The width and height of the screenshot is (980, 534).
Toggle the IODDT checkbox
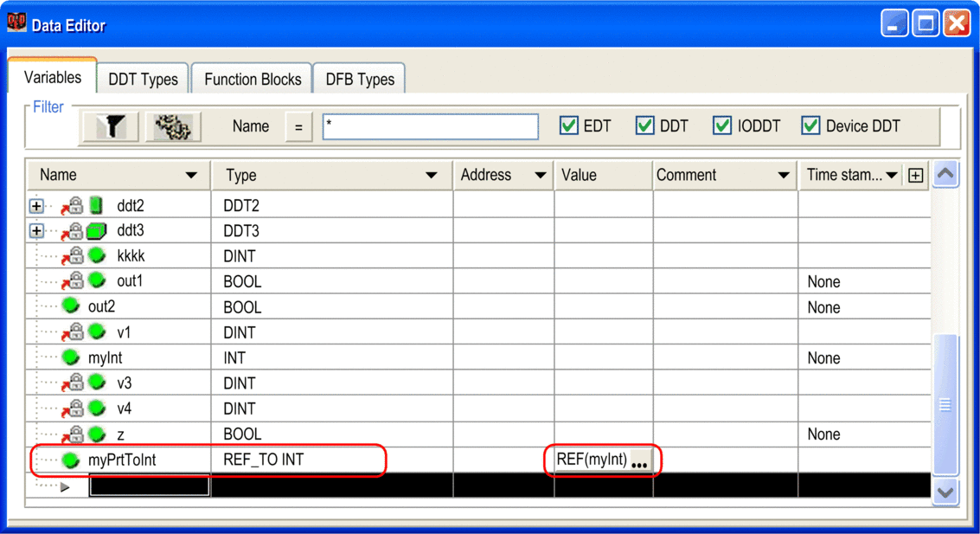722,126
